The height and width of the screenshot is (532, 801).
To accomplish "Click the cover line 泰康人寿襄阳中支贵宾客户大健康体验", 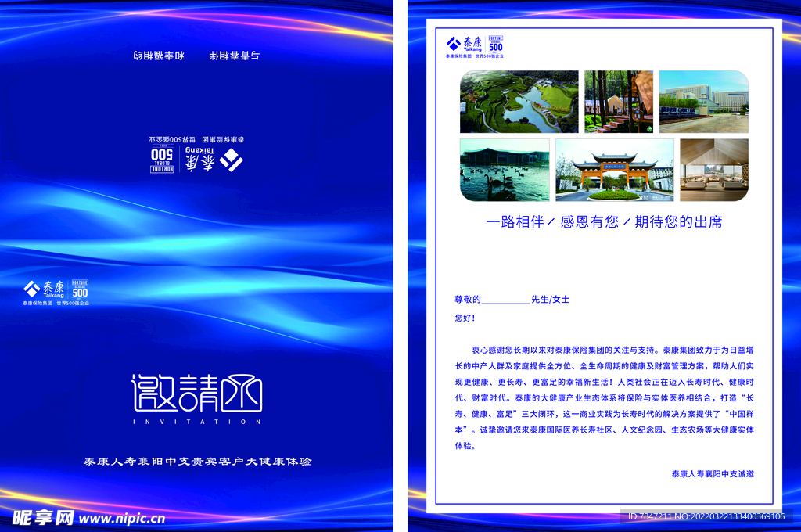I will [x=197, y=462].
